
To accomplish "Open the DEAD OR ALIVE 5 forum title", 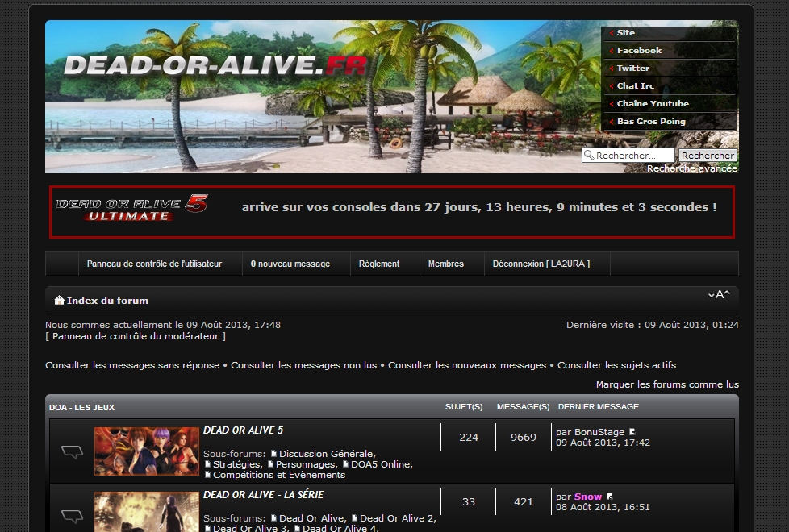I will click(243, 430).
